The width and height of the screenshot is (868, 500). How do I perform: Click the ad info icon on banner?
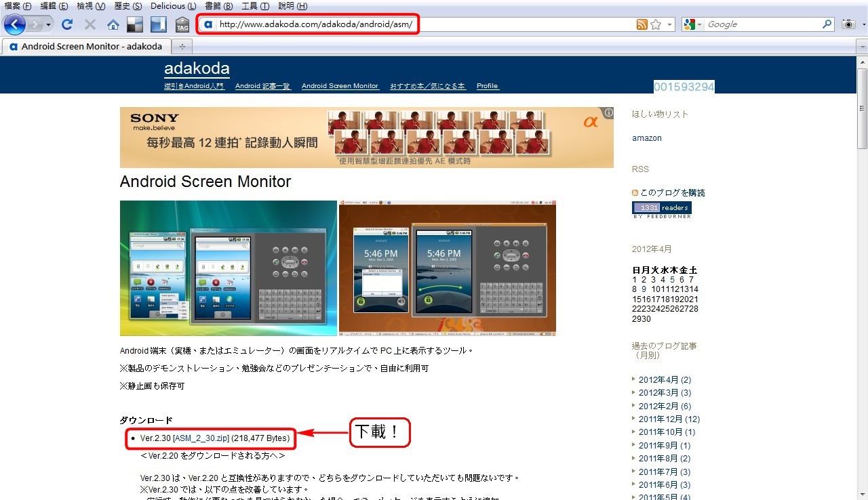(x=609, y=112)
